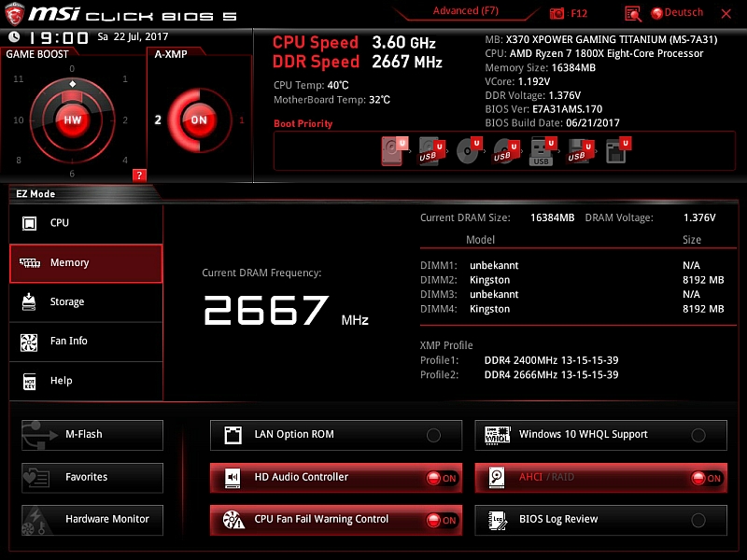Click the M-Flash USB icon

click(x=39, y=435)
